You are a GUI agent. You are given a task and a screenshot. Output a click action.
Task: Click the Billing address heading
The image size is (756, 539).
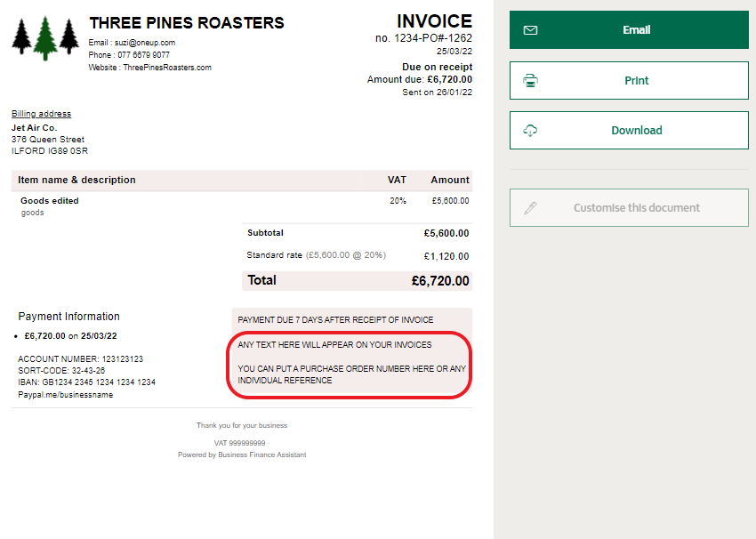41,114
